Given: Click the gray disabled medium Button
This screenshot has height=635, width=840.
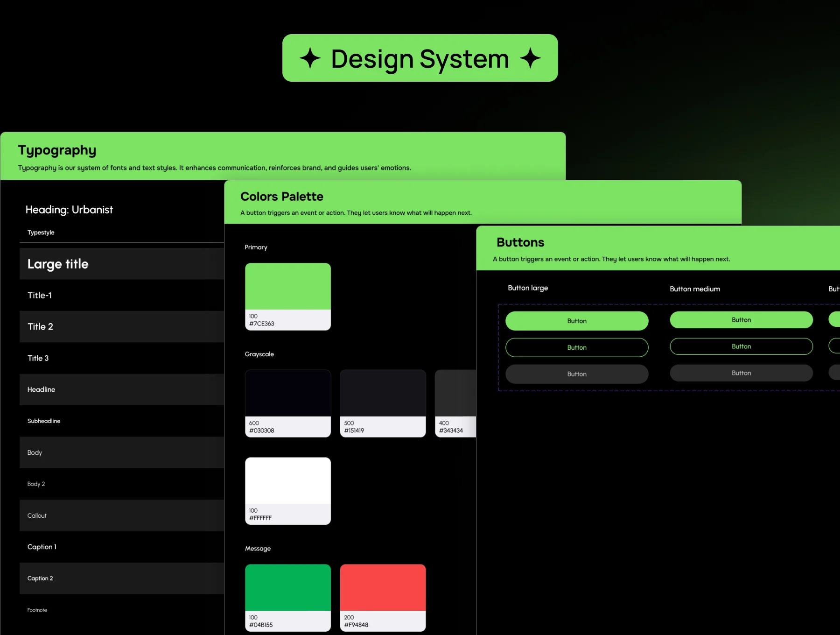Looking at the screenshot, I should (741, 373).
